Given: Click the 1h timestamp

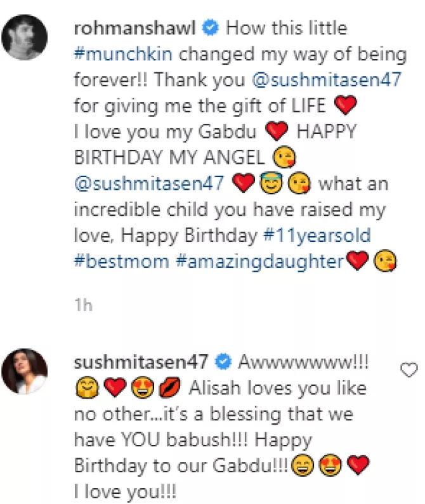Looking at the screenshot, I should coord(83,305).
